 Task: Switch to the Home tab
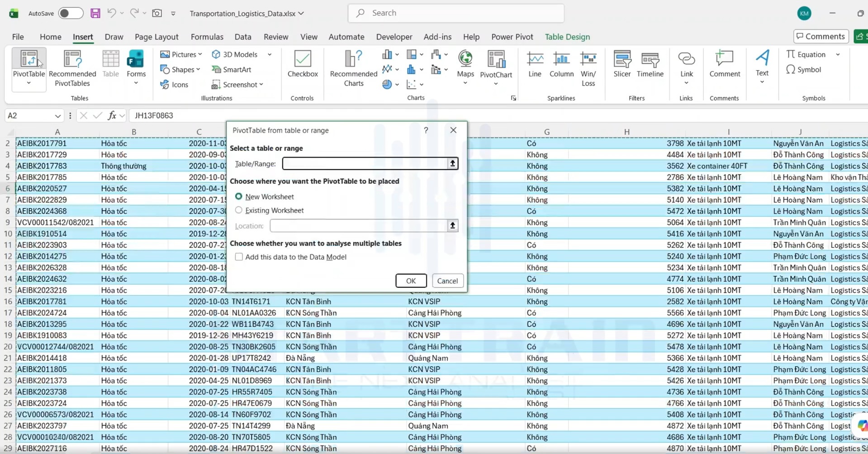pyautogui.click(x=50, y=37)
